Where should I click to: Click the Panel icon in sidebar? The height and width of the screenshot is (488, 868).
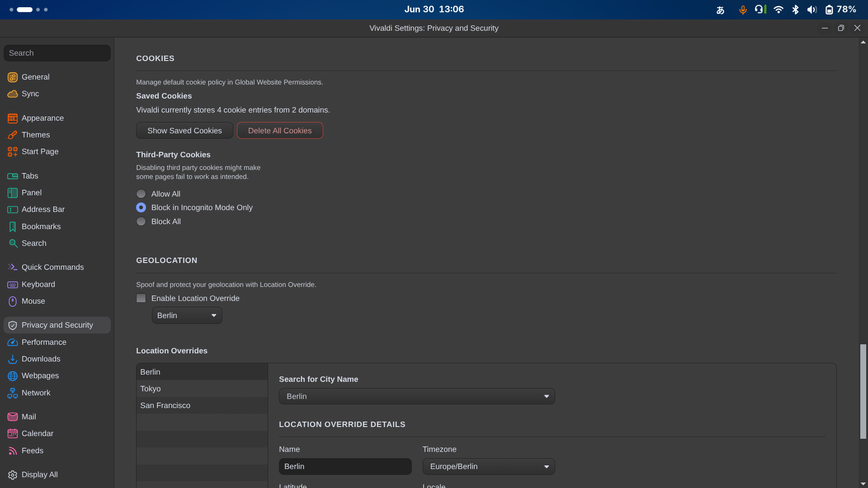[x=13, y=193]
